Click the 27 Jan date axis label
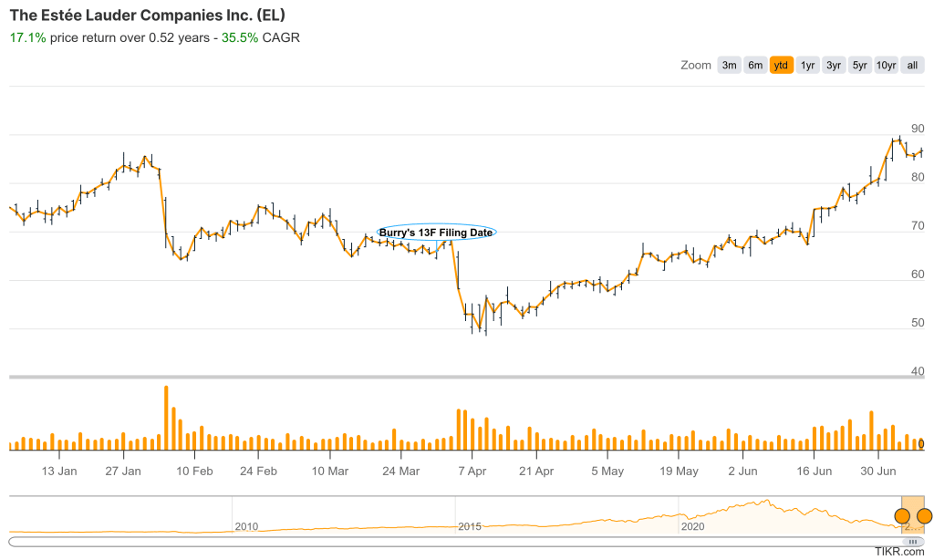This screenshot has width=934, height=560. point(123,472)
